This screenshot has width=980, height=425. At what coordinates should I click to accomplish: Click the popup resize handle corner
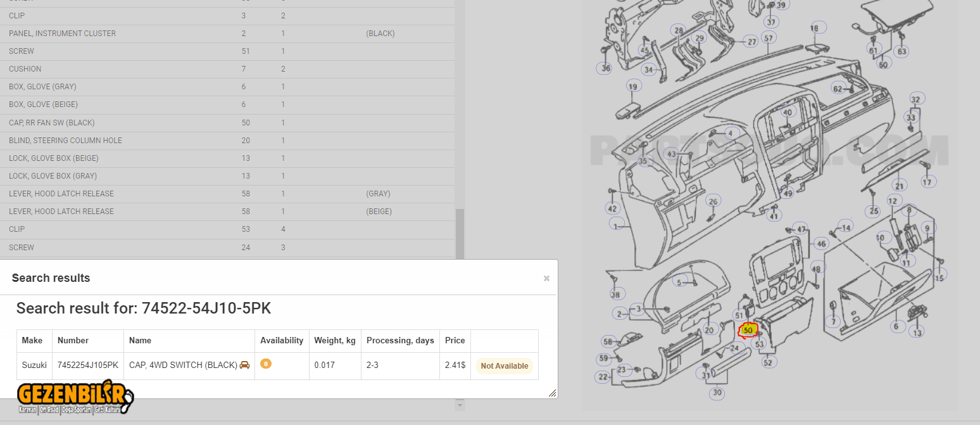552,393
